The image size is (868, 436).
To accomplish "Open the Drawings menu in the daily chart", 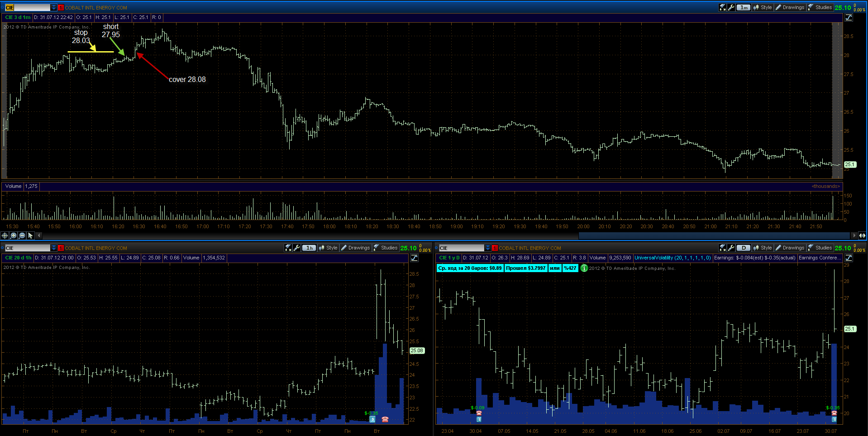I will click(x=790, y=248).
